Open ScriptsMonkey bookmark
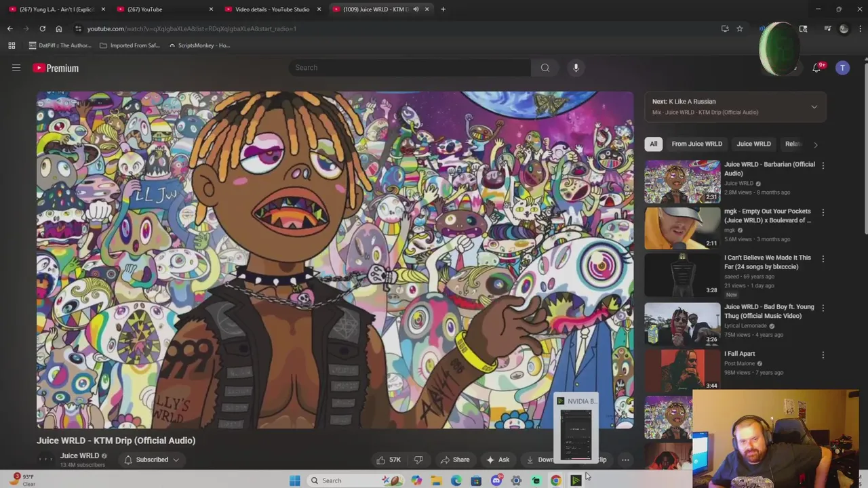Viewport: 868px width, 488px height. click(199, 45)
